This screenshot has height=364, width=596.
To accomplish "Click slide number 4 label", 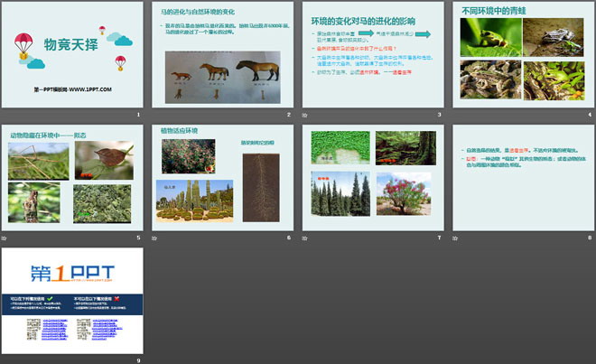I will pyautogui.click(x=590, y=115).
